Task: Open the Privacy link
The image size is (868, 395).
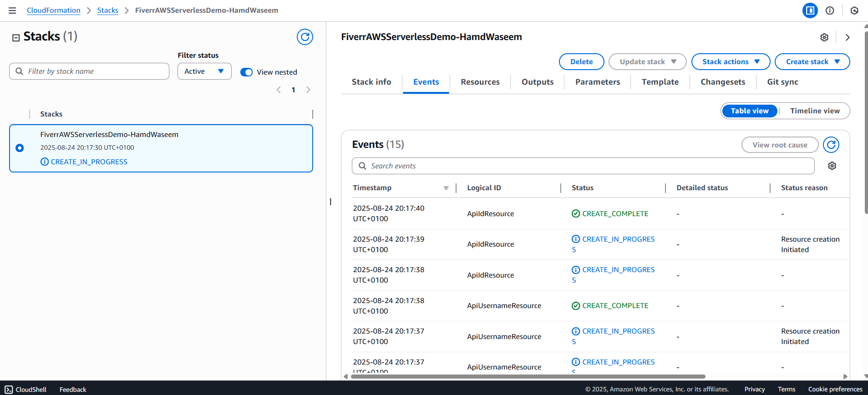Action: coord(754,389)
